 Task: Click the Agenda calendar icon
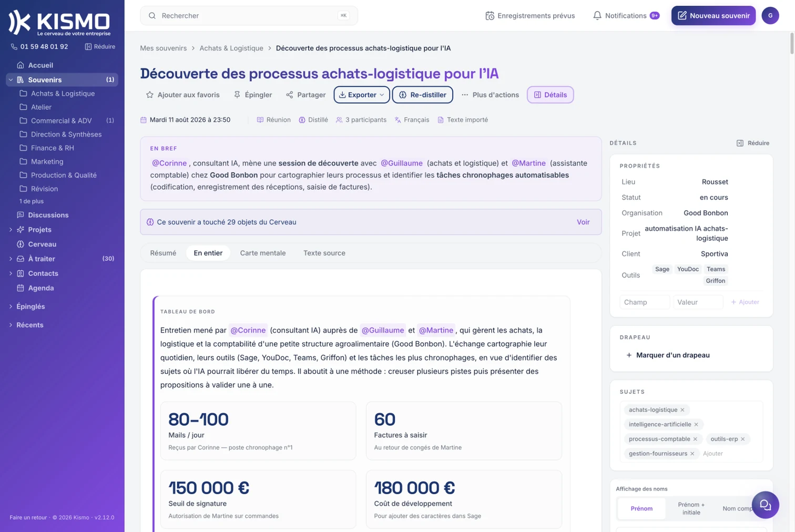[x=21, y=288]
